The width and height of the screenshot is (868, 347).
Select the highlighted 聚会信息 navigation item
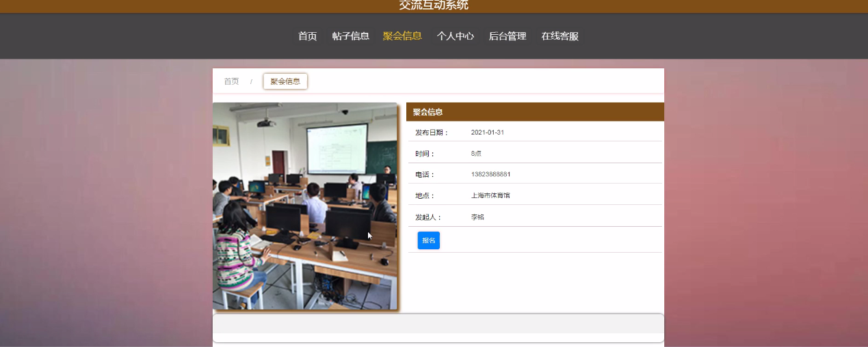pyautogui.click(x=402, y=36)
